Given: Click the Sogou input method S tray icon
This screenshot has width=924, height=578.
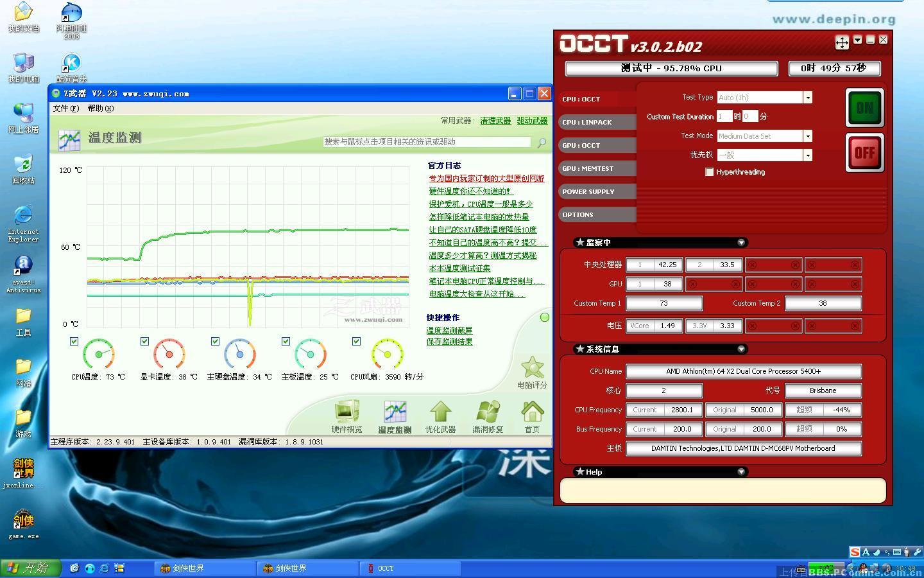Looking at the screenshot, I should point(855,552).
